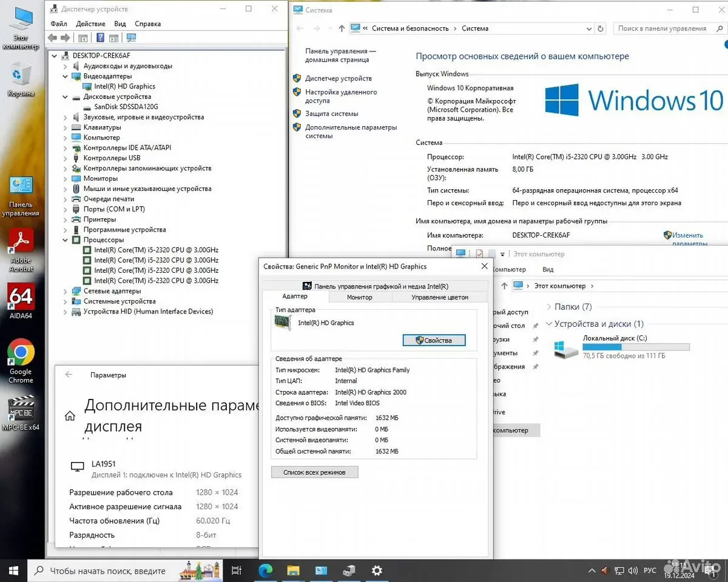Click the Control Panel search field
728x582 pixels.
tap(666, 28)
